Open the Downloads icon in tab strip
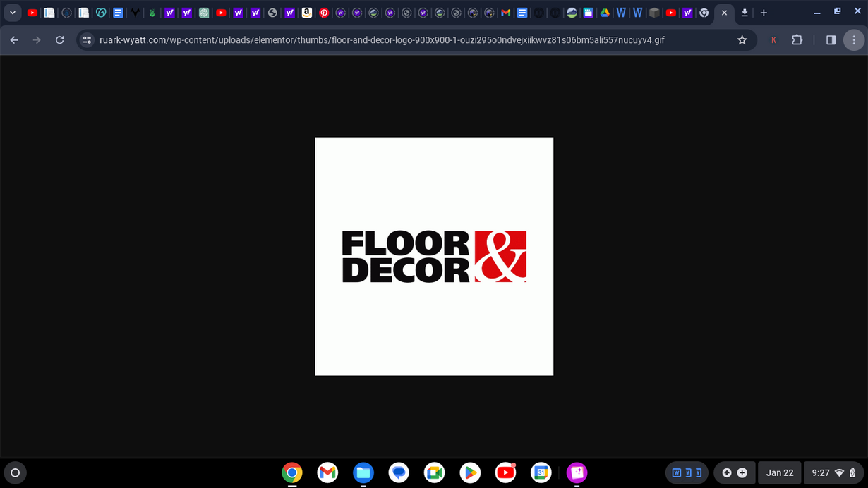 pyautogui.click(x=744, y=13)
